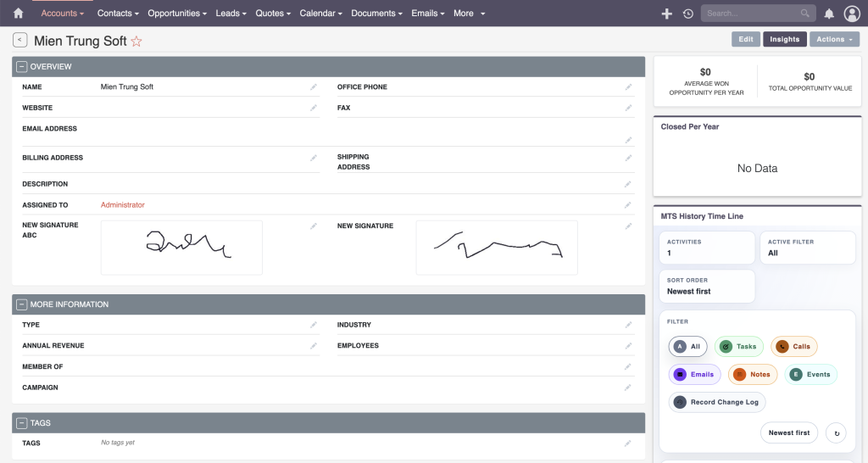Open the Quotes dropdown menu

click(273, 14)
